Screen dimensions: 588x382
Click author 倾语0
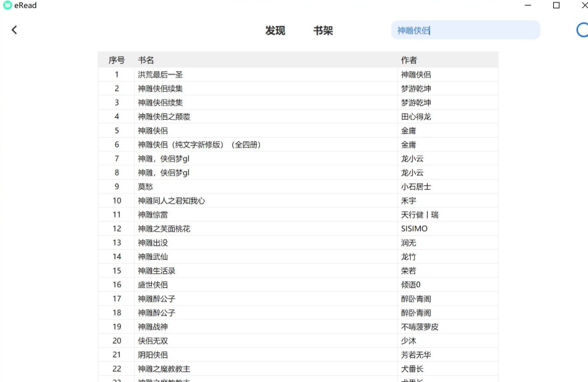411,285
